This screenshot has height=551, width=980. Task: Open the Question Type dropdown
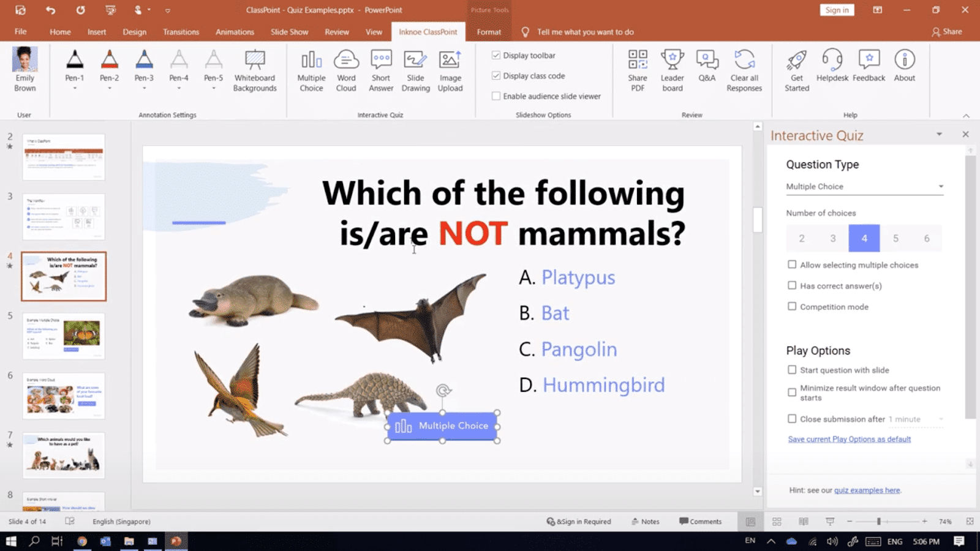(x=864, y=187)
